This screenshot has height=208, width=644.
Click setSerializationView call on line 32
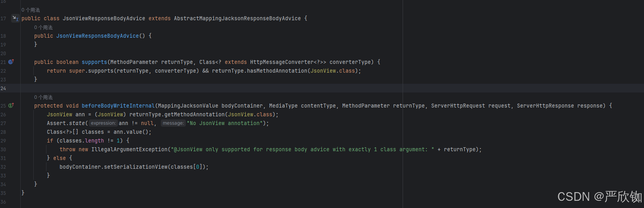point(136,167)
